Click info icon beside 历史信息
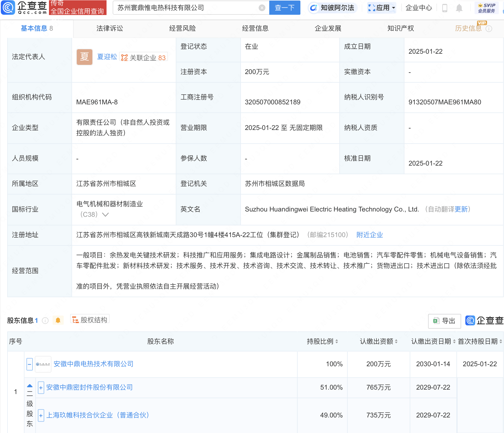This screenshot has height=433, width=504. 489,29
